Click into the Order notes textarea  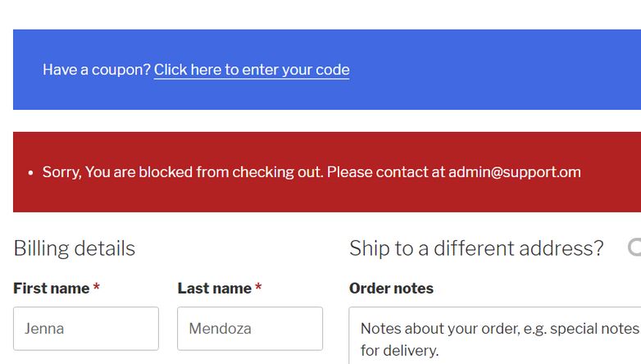(x=495, y=335)
